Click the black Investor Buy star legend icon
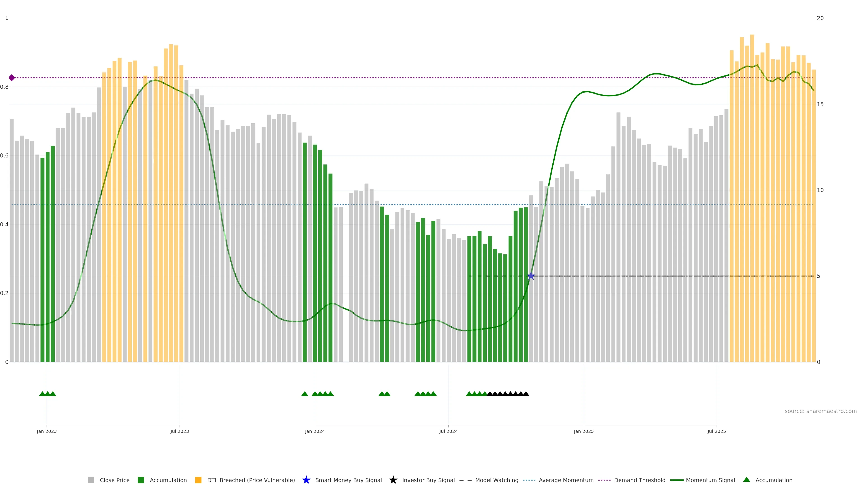The width and height of the screenshot is (868, 488). click(393, 480)
